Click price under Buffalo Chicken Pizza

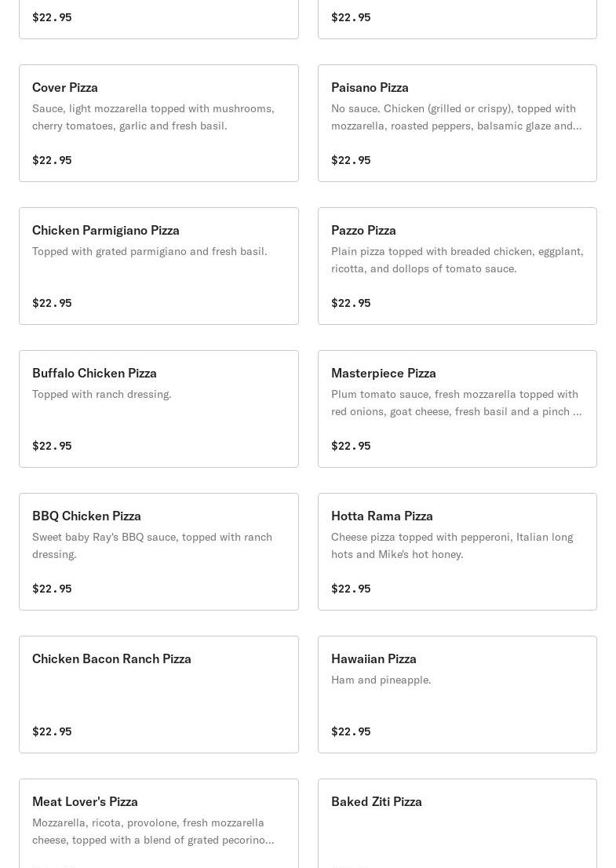tap(52, 446)
